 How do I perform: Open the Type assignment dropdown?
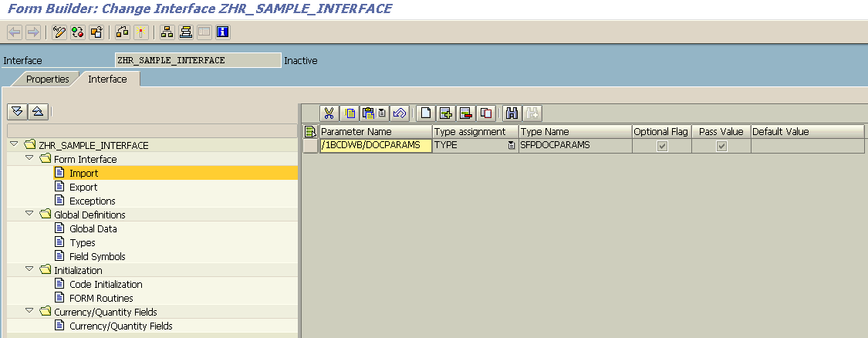click(511, 146)
